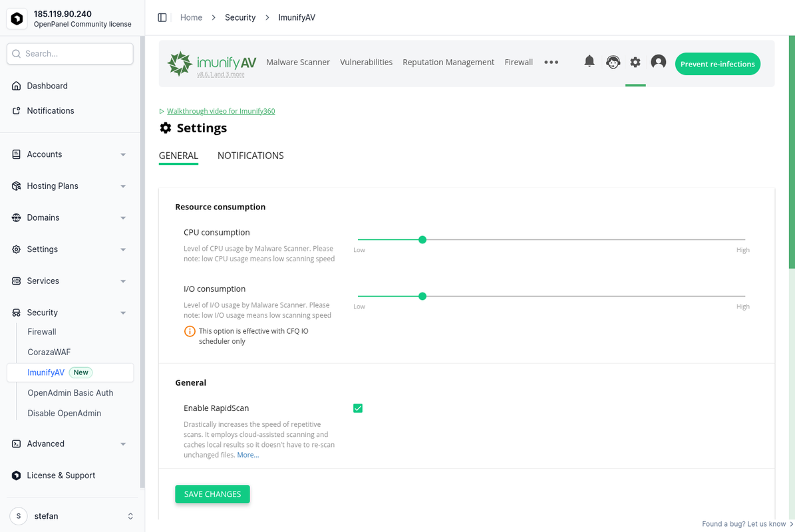Click the Prevent re-infections button
Screen dimensions: 795x532
click(x=717, y=64)
